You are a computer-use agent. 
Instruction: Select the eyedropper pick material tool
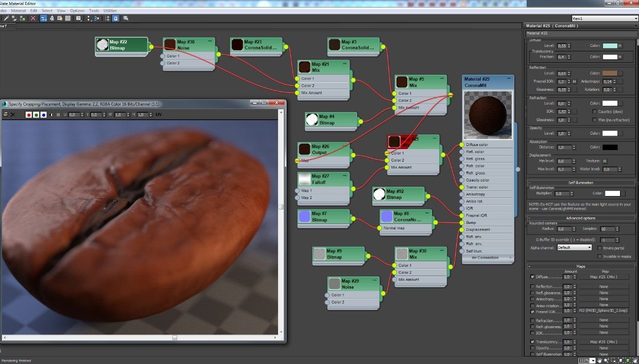pyautogui.click(x=6, y=18)
